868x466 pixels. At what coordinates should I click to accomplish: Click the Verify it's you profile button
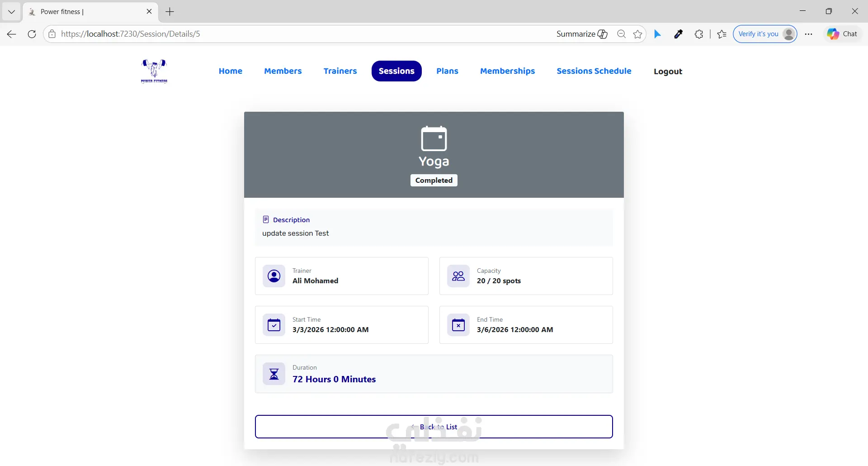765,34
